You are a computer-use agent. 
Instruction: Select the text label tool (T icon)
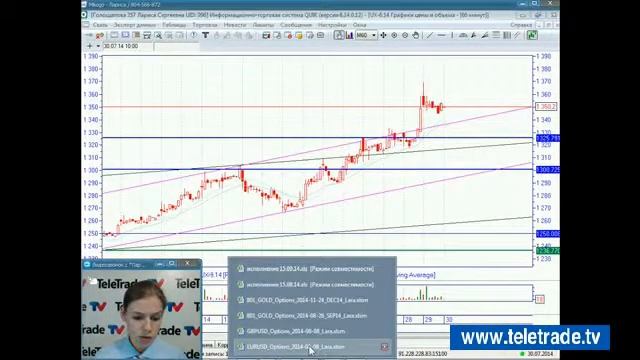pyautogui.click(x=205, y=36)
